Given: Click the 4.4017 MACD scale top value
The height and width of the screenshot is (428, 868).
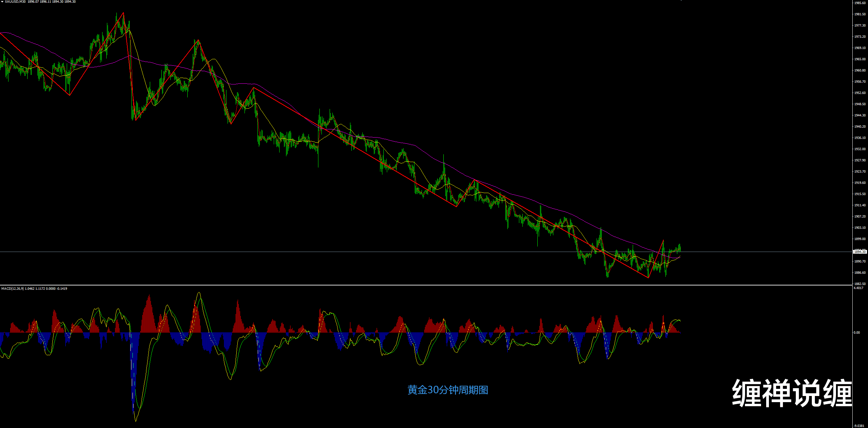Looking at the screenshot, I should 858,288.
